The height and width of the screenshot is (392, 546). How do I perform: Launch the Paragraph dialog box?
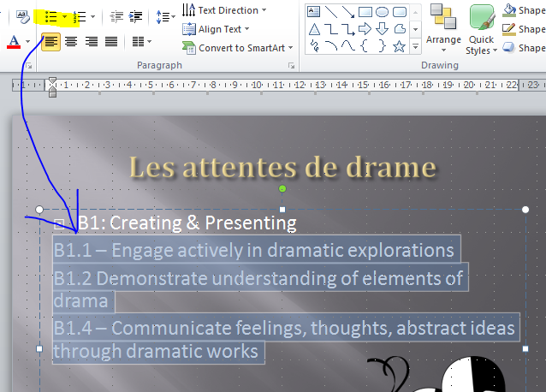click(x=292, y=65)
